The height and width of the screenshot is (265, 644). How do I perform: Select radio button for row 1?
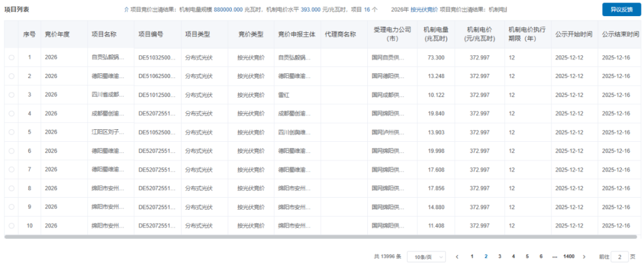11,58
